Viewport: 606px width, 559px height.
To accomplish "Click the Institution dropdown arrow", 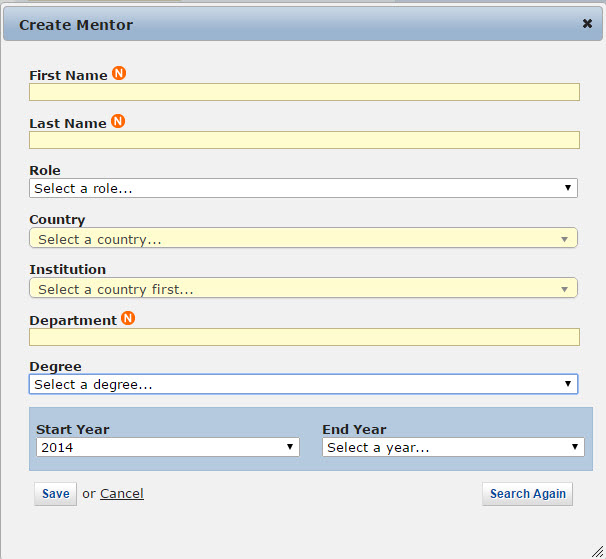I will pos(564,289).
